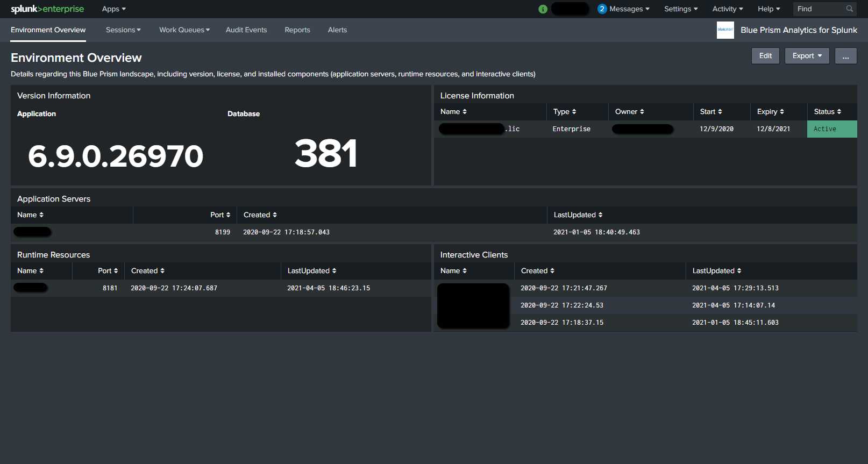Screen dimensions: 868x464
Task: Click the search magnifier icon in Find
Action: [850, 9]
